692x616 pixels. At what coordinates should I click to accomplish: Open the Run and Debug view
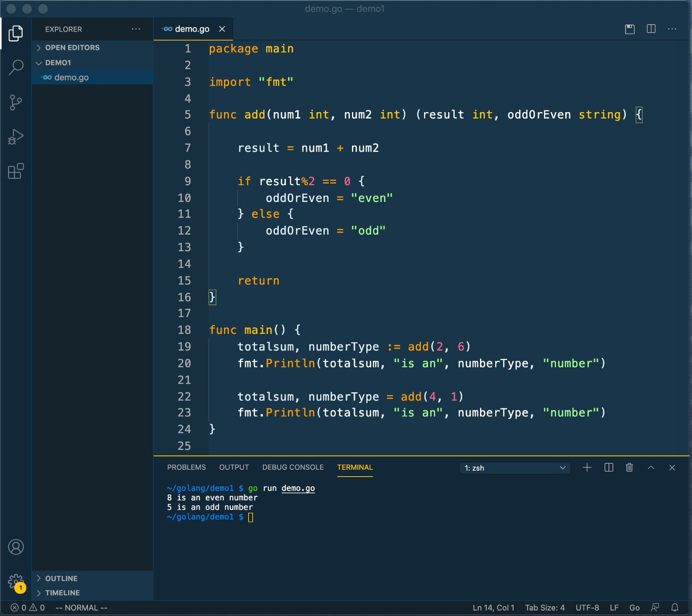(x=16, y=137)
